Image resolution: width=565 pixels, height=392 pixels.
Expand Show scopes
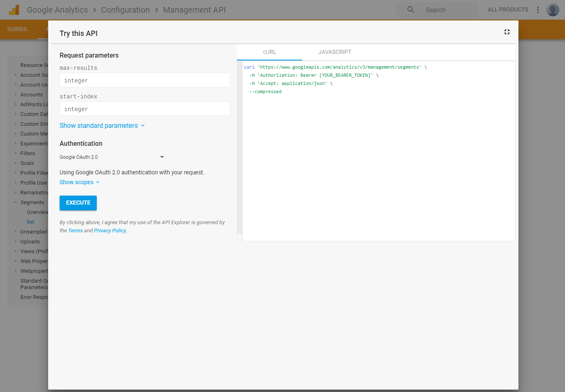(x=80, y=182)
